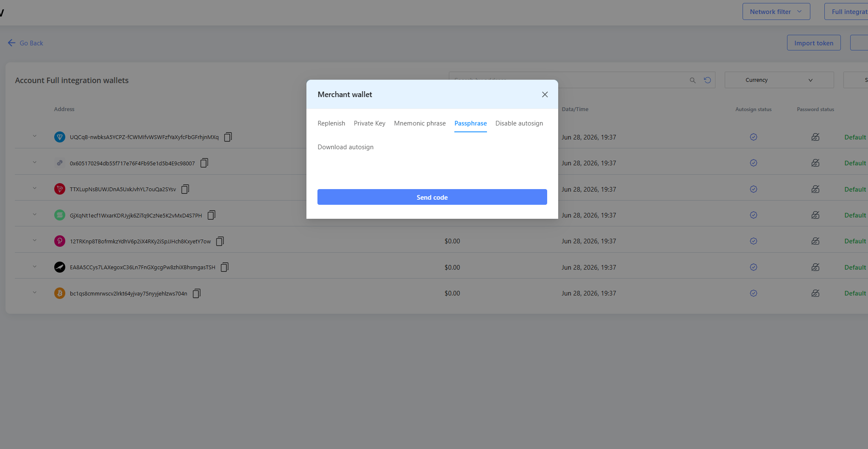Copy the 12TRKnp8TBof wallet address
The width and height of the screenshot is (868, 449).
tap(220, 241)
